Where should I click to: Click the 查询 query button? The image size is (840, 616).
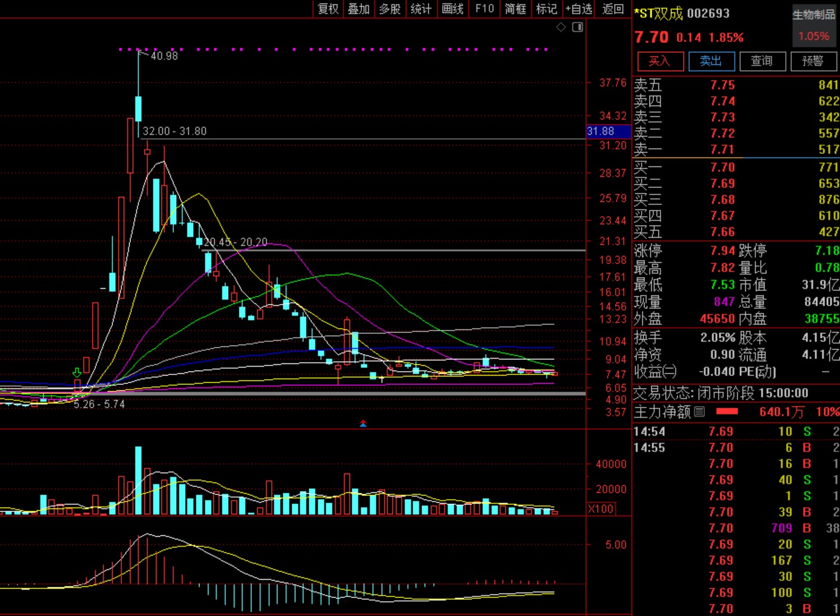[762, 61]
